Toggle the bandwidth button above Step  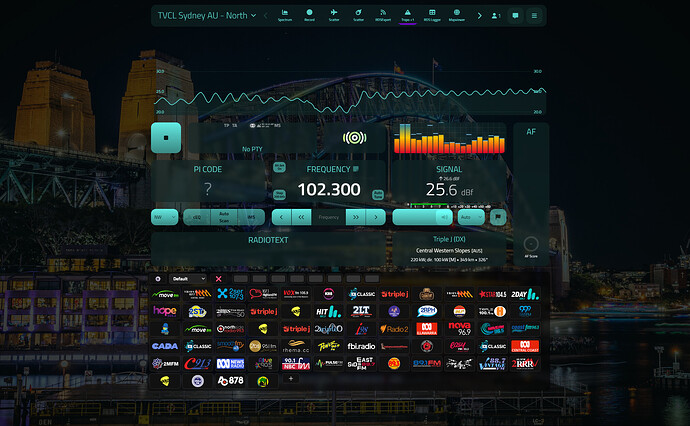(279, 167)
